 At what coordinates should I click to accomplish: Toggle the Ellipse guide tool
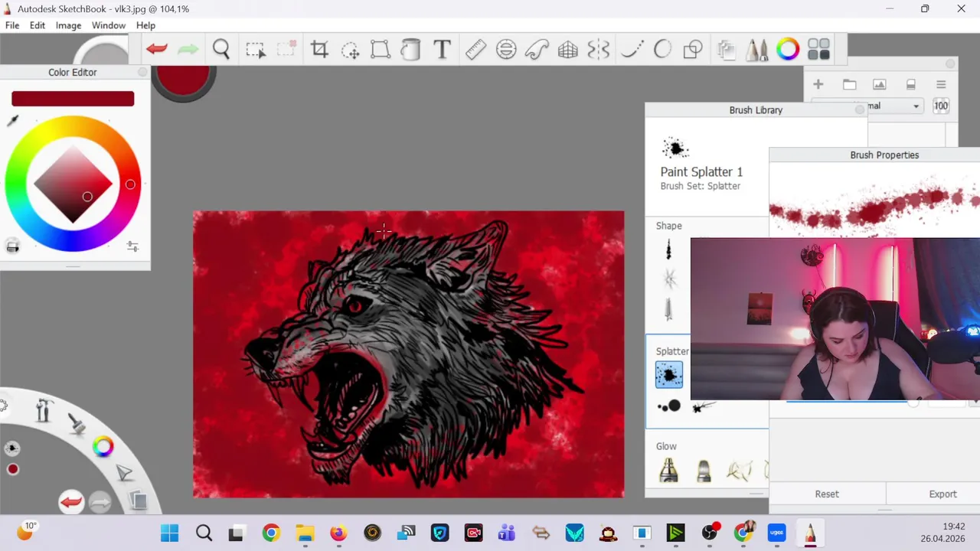coord(506,50)
